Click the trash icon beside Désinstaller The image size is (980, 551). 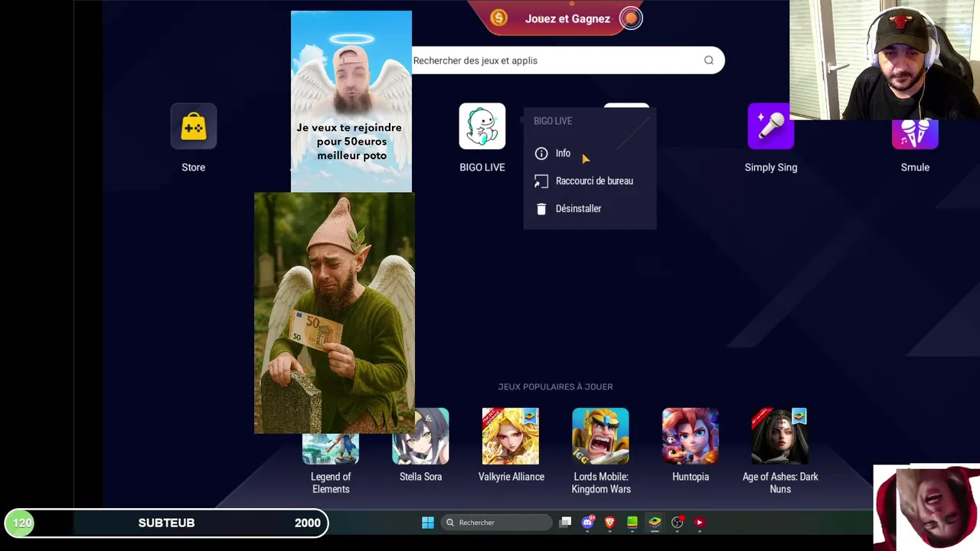tap(541, 209)
